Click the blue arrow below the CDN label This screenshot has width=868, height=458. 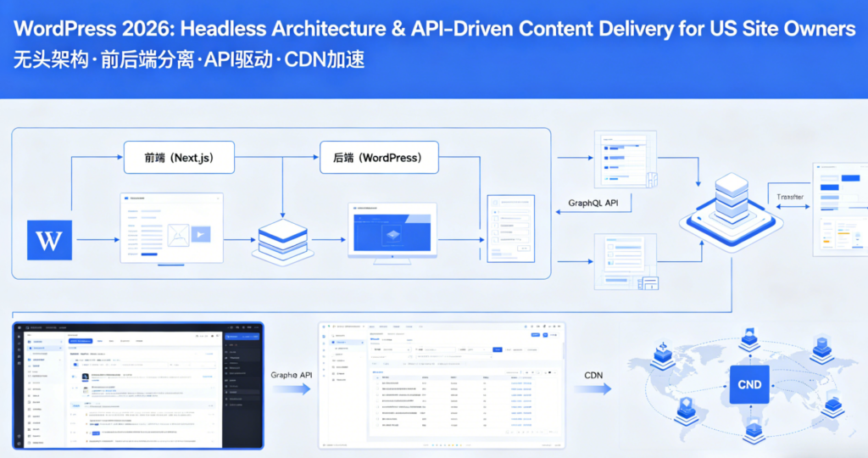coord(593,388)
